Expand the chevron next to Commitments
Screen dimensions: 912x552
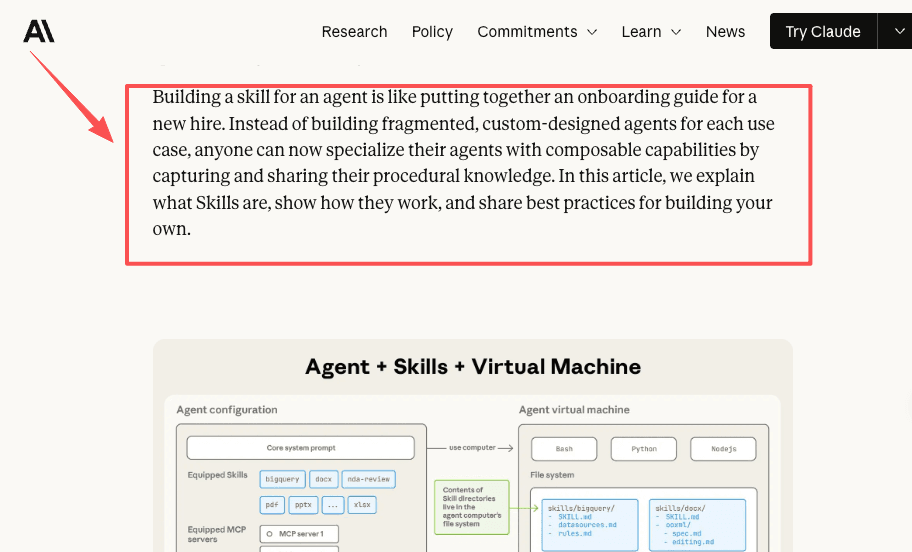click(592, 32)
